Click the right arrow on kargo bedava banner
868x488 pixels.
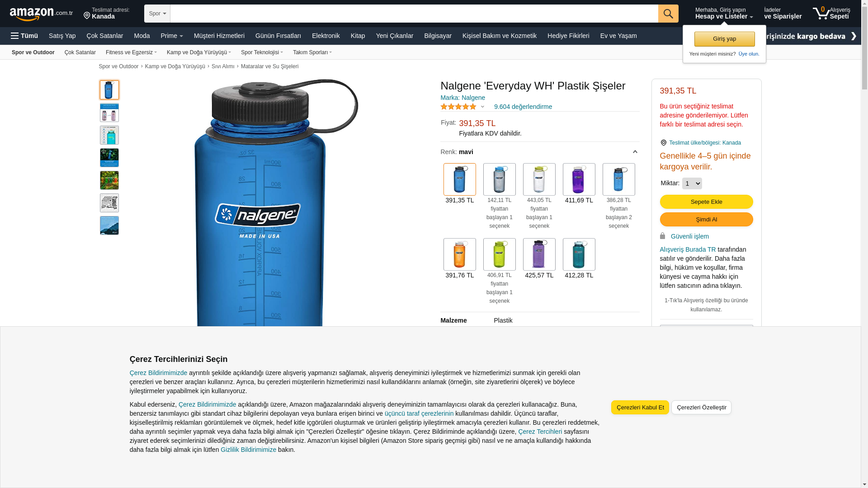(854, 36)
